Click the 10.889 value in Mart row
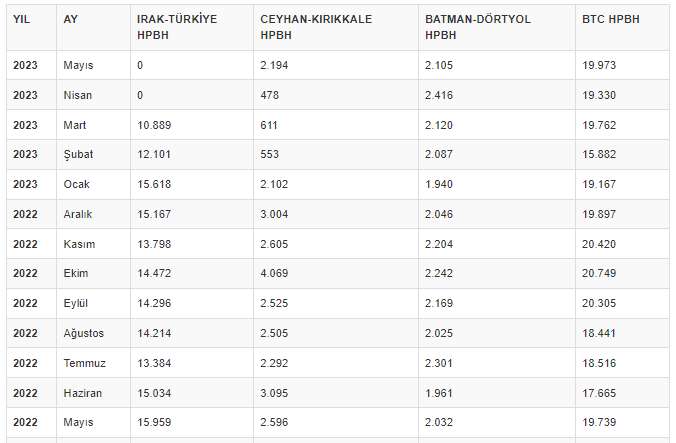Screen dimensions: 676x443 [x=153, y=125]
